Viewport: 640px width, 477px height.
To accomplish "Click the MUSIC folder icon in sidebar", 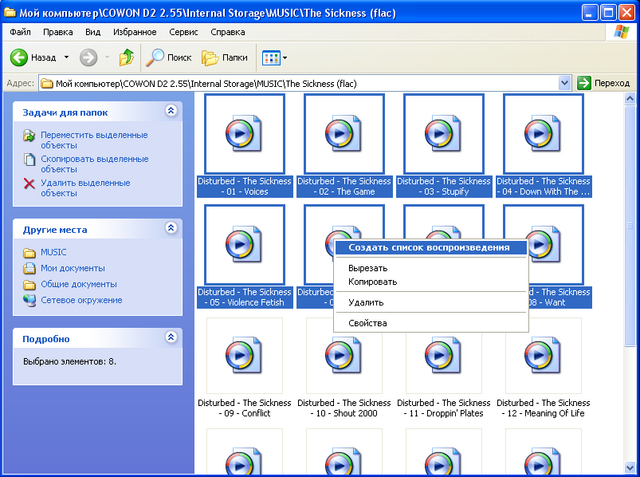I will point(29,253).
